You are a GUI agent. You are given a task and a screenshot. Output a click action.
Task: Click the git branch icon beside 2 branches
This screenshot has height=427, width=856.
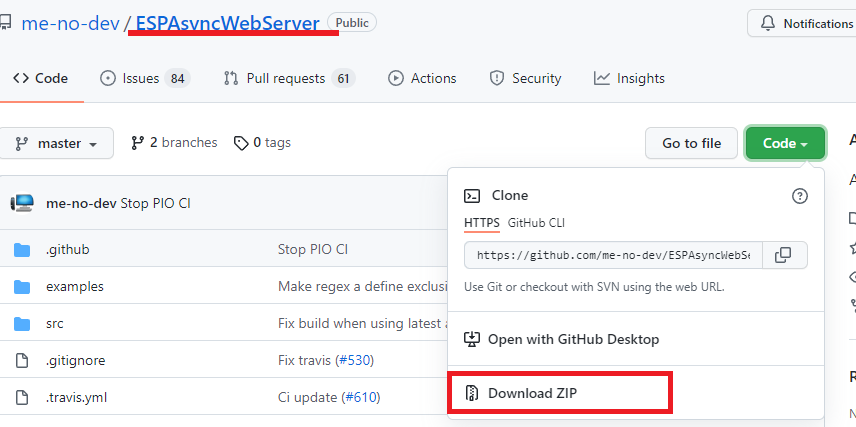click(x=138, y=143)
